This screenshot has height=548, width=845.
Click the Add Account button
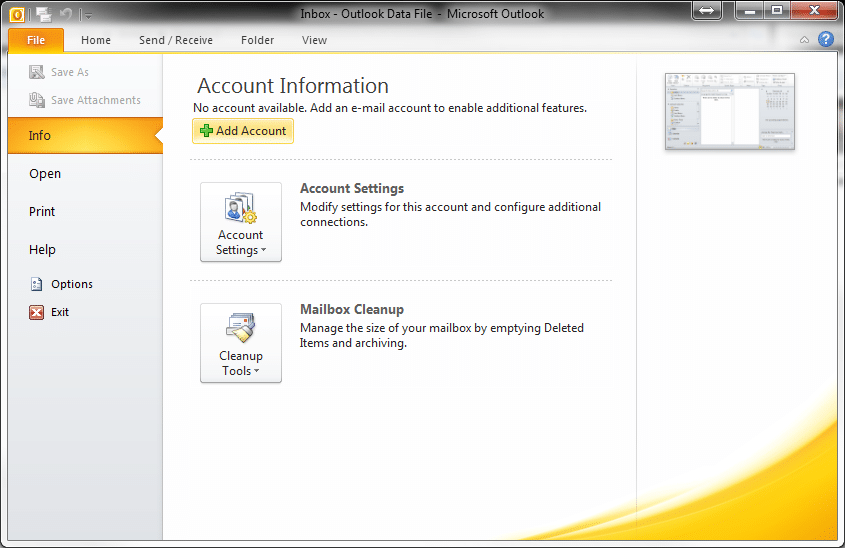pos(243,131)
